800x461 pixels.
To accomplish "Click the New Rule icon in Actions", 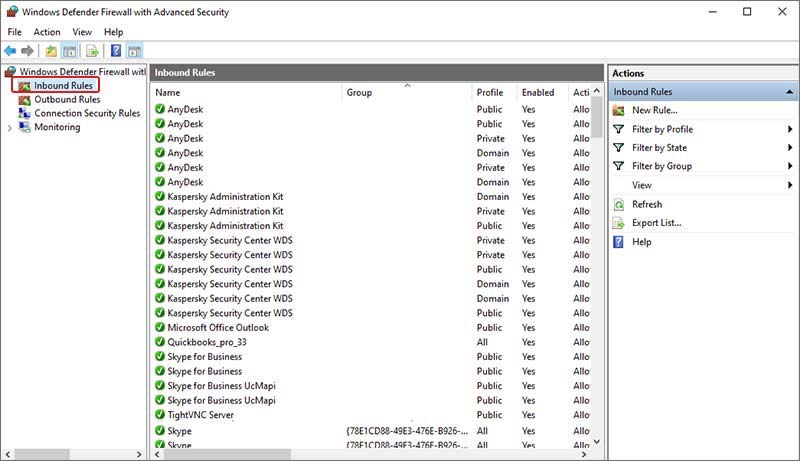I will point(619,110).
